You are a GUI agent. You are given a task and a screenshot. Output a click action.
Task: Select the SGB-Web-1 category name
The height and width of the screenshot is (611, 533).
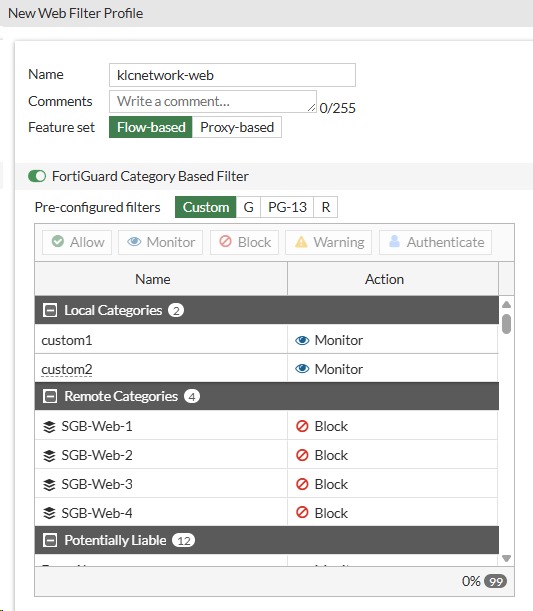[x=97, y=426]
